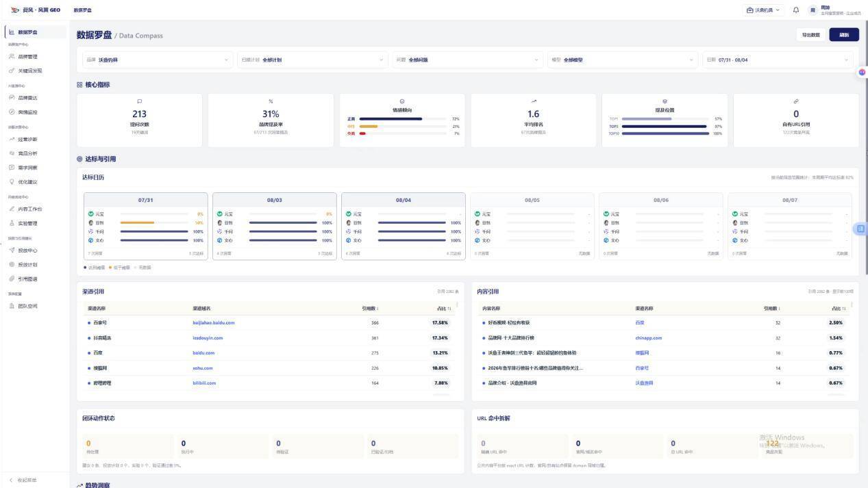Expand the 品牌 filter dropdown
The image size is (868, 488).
pos(158,60)
